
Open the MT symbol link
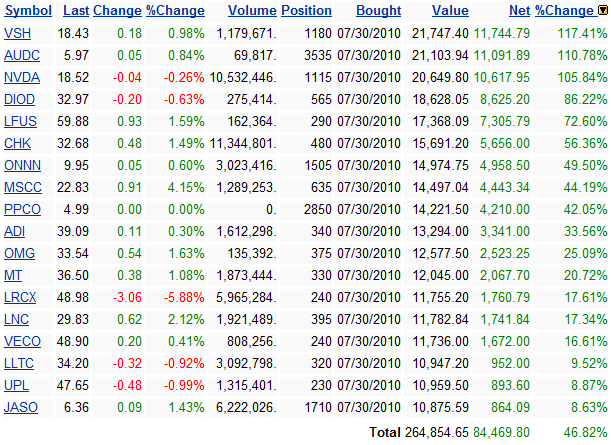(x=13, y=275)
